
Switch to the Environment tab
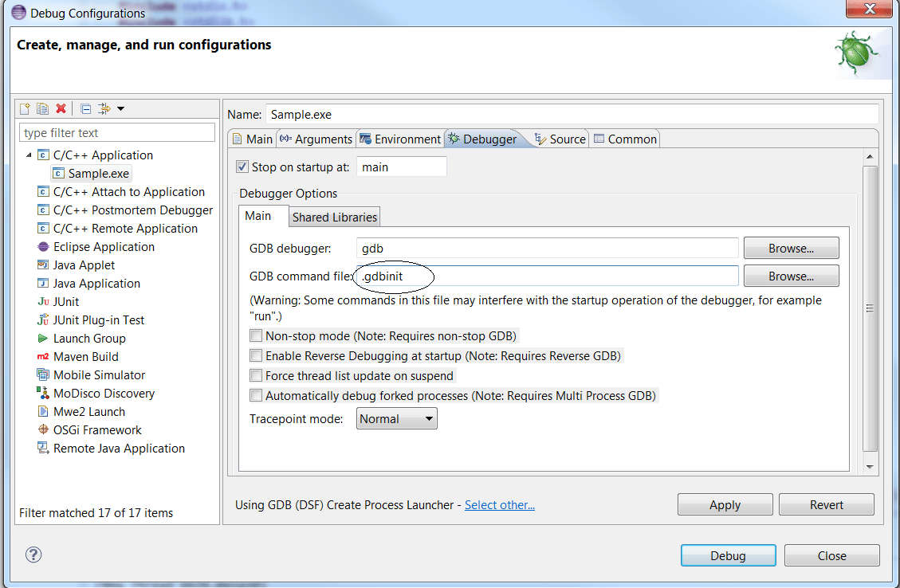(400, 139)
